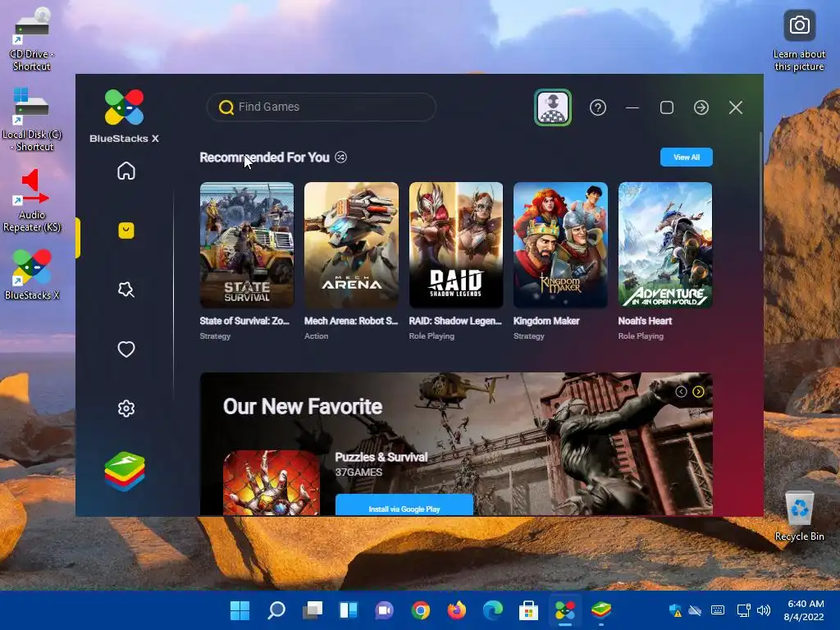Open RAID: Shadow Legends thumbnail
The width and height of the screenshot is (840, 630).
(456, 245)
